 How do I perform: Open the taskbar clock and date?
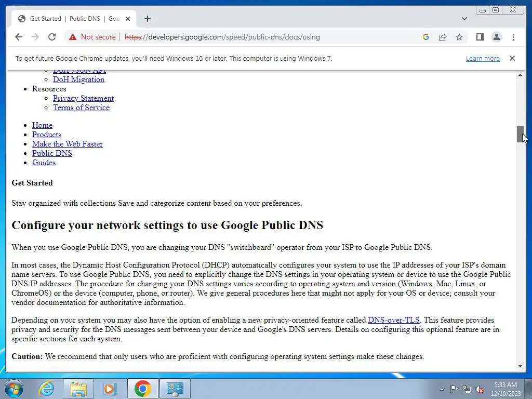click(506, 389)
